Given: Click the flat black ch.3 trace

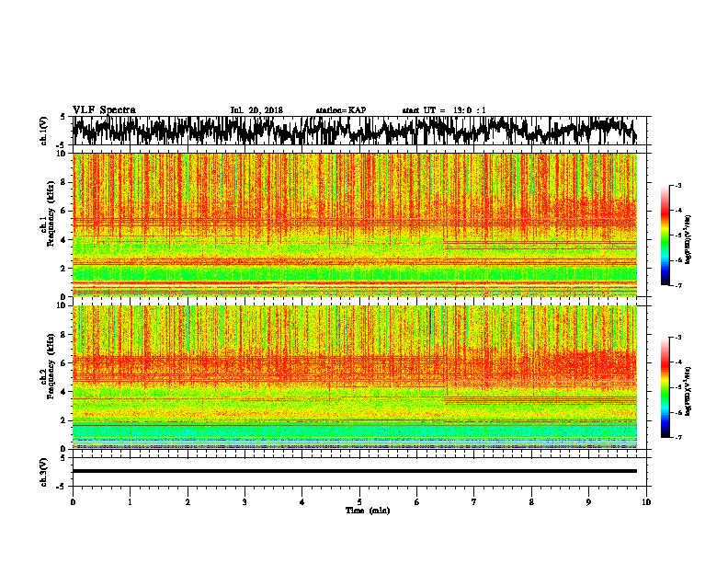Looking at the screenshot, I should coord(355,471).
